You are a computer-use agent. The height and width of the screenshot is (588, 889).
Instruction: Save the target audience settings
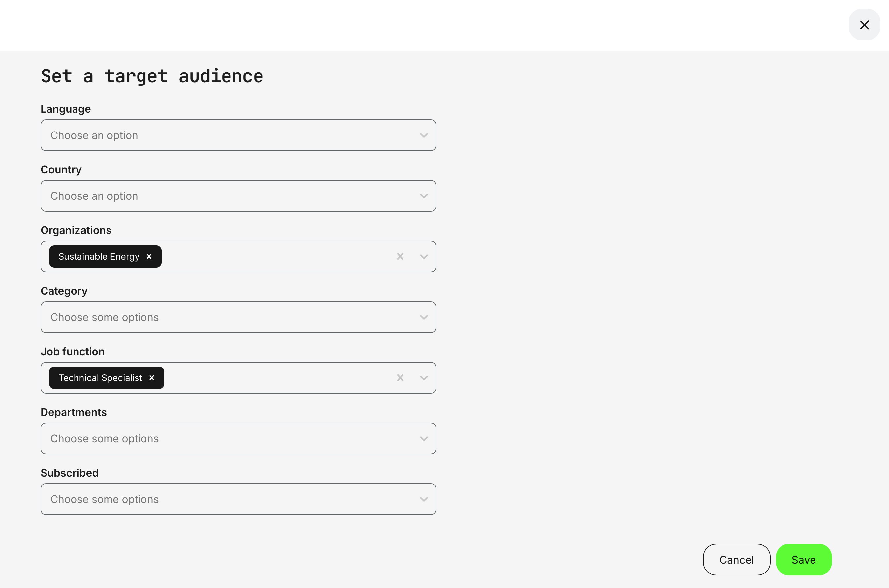pos(803,560)
